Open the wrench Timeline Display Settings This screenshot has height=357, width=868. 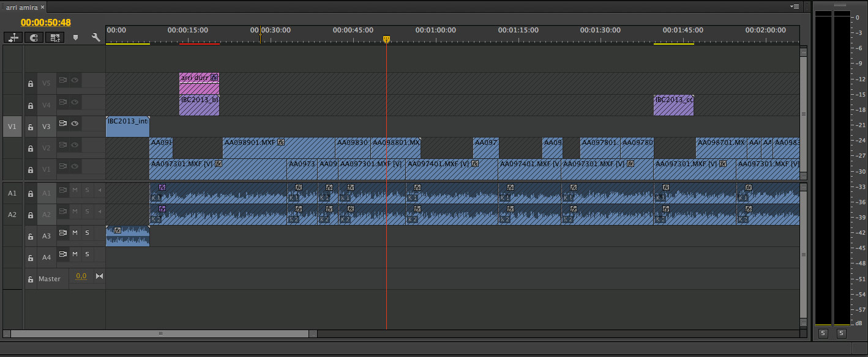[x=95, y=38]
